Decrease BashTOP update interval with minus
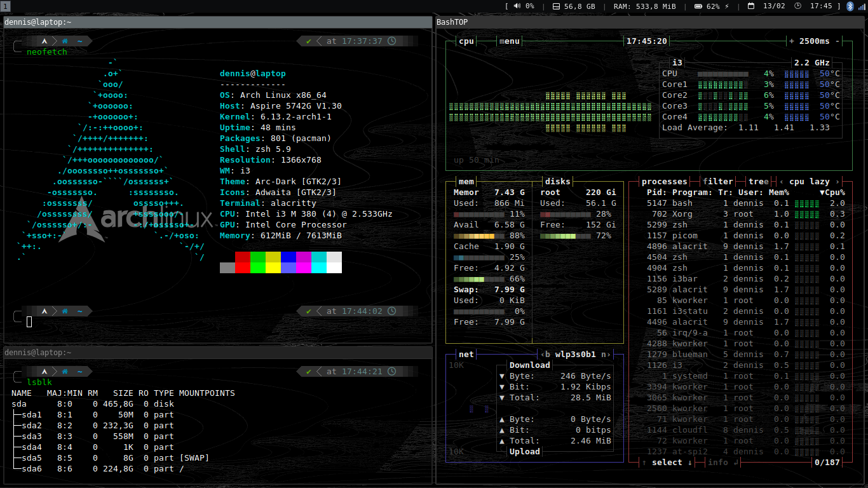 pyautogui.click(x=837, y=41)
